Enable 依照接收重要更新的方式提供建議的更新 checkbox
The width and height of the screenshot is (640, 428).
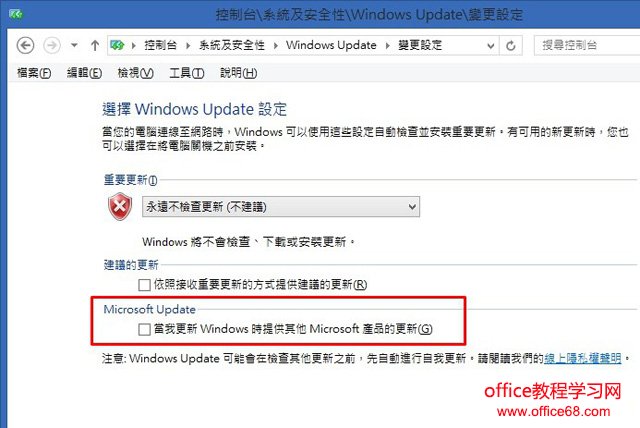point(144,284)
